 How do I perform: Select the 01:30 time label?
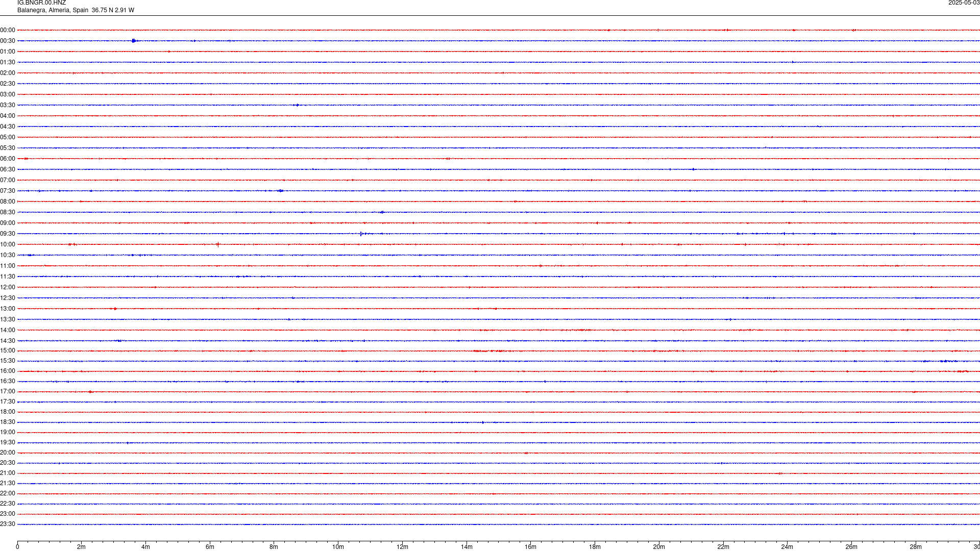click(x=8, y=62)
